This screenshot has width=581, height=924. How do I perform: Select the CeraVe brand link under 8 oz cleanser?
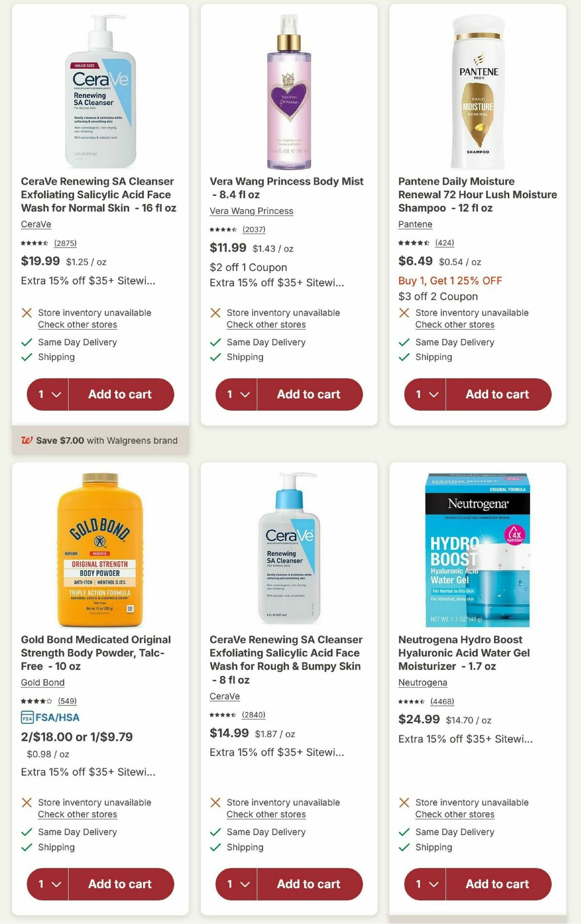click(x=226, y=696)
